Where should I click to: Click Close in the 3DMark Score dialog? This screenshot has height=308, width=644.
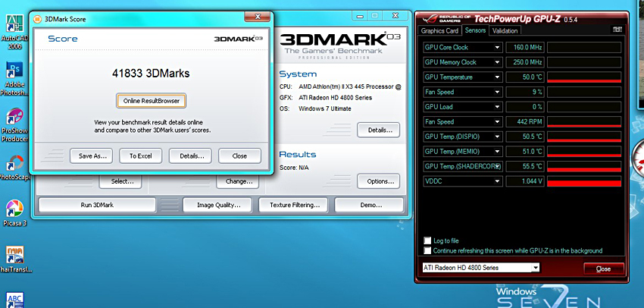pos(239,156)
